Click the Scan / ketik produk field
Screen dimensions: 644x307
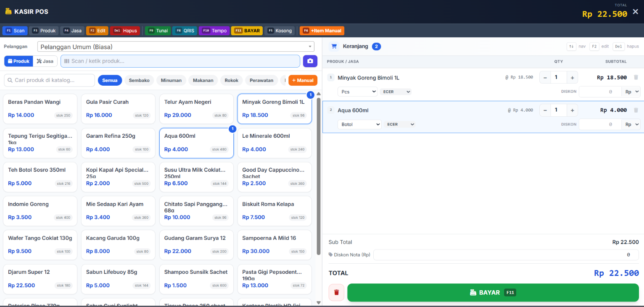pyautogui.click(x=180, y=61)
